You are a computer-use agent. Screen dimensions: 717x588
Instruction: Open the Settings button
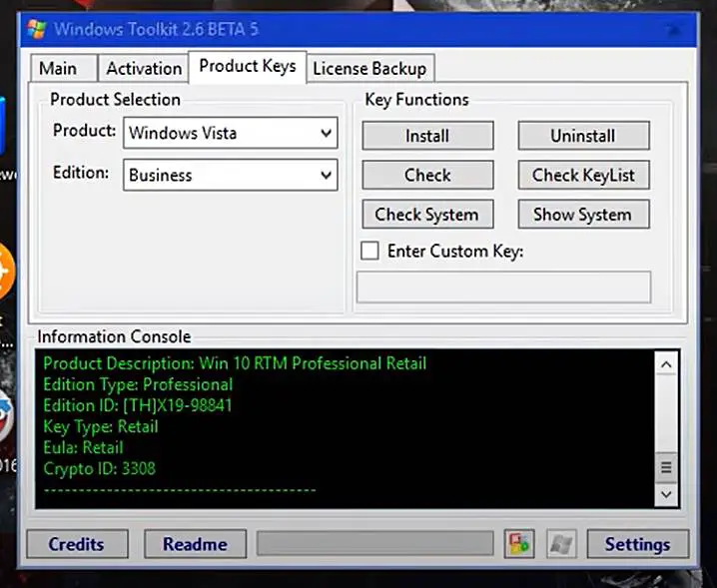638,544
